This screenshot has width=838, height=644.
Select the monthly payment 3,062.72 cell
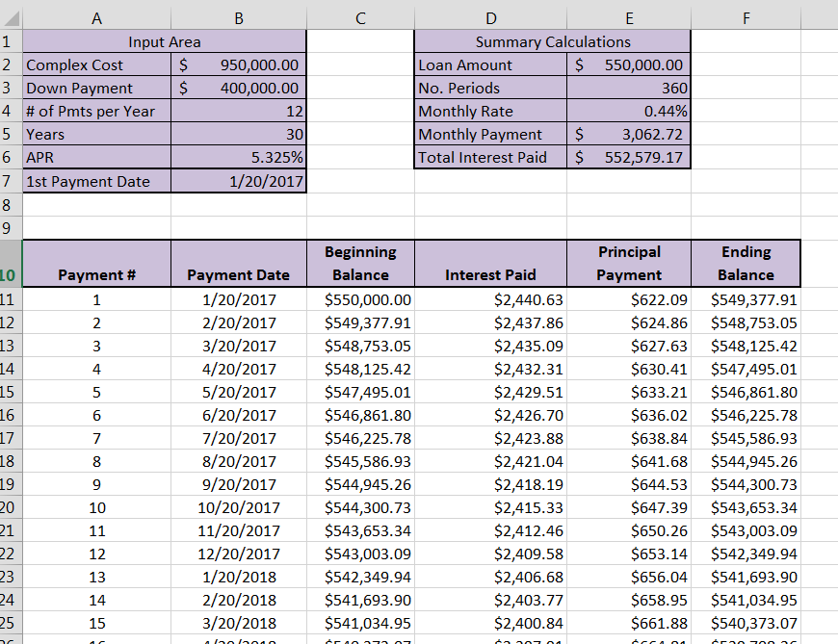[629, 134]
